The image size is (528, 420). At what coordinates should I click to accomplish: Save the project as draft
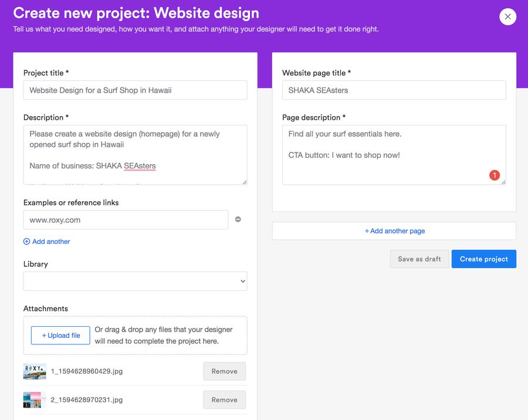419,259
